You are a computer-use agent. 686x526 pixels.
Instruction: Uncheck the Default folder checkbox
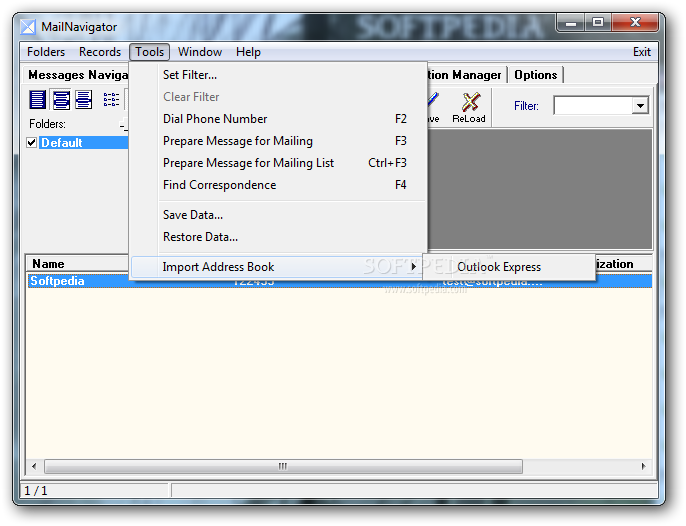[32, 143]
